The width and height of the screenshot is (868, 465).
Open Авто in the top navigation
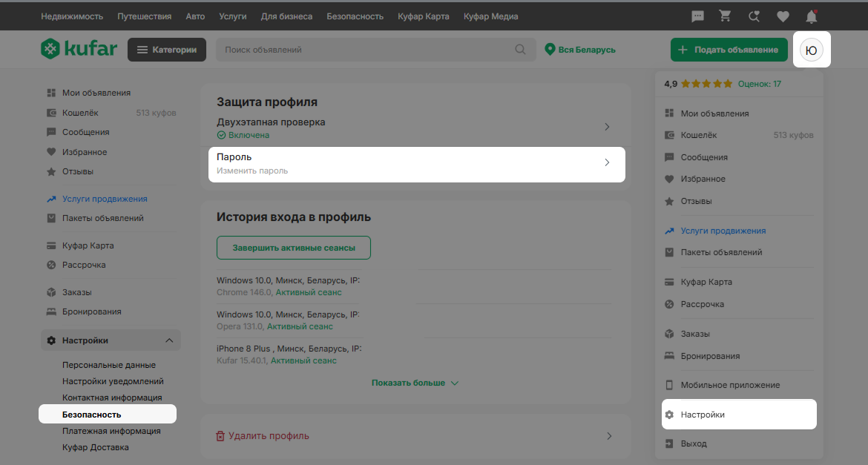coord(195,16)
